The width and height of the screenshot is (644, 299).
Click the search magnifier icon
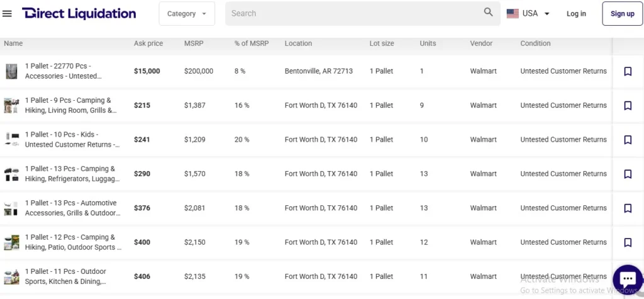(x=488, y=13)
